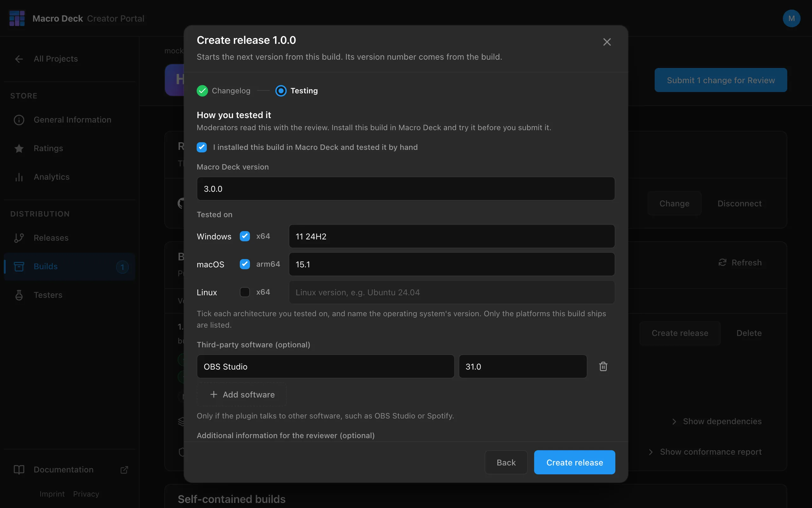This screenshot has width=812, height=508.
Task: Click the Refresh button label
Action: [747, 262]
